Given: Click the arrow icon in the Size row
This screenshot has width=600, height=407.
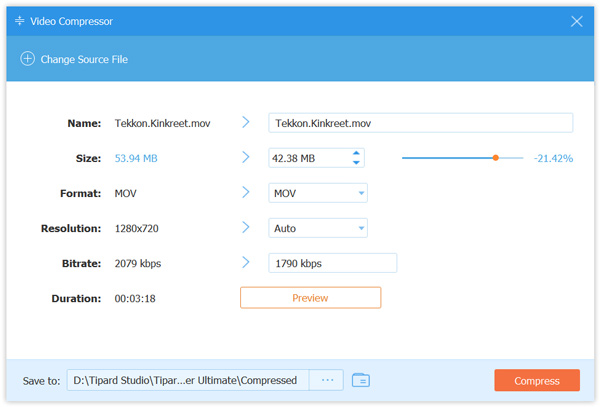Looking at the screenshot, I should 246,157.
